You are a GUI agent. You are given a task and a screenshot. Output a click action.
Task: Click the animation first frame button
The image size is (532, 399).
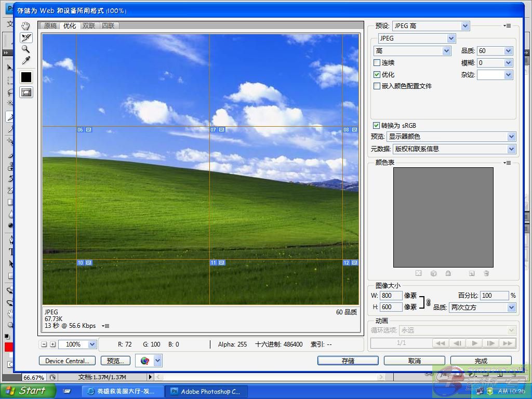(441, 343)
